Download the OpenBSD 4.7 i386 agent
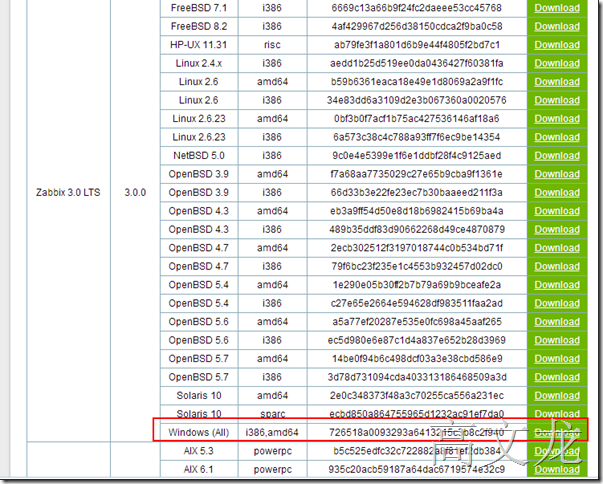Image resolution: width=603 pixels, height=484 pixels. 557,266
